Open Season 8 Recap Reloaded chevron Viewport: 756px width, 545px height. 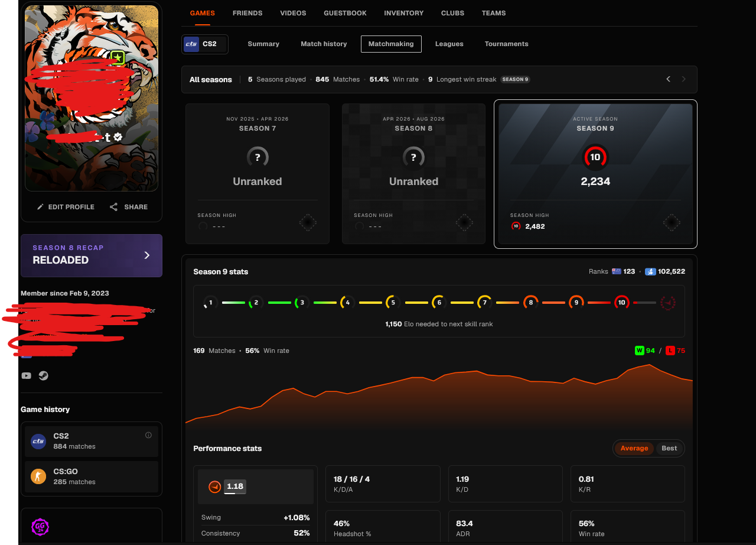coord(147,255)
